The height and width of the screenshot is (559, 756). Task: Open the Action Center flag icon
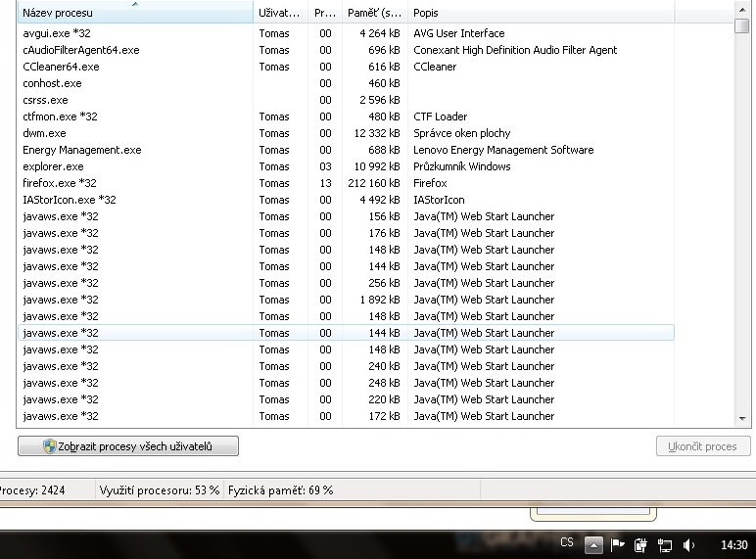pyautogui.click(x=617, y=545)
